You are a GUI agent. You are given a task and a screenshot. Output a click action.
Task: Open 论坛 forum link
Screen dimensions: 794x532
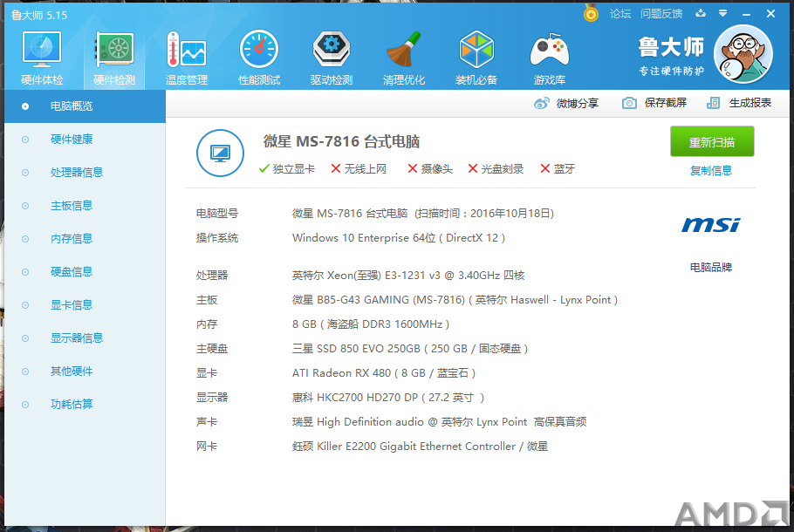tap(620, 14)
